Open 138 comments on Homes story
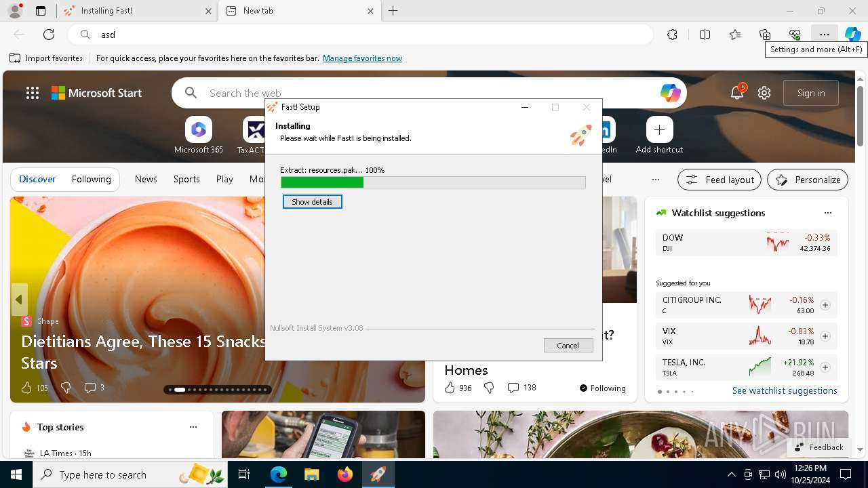 point(522,388)
